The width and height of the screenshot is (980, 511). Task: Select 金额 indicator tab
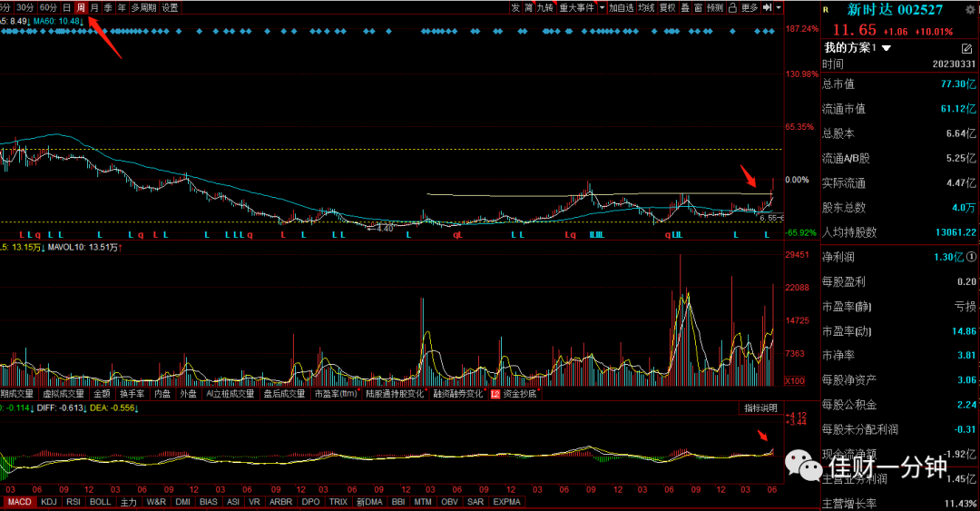pyautogui.click(x=102, y=394)
